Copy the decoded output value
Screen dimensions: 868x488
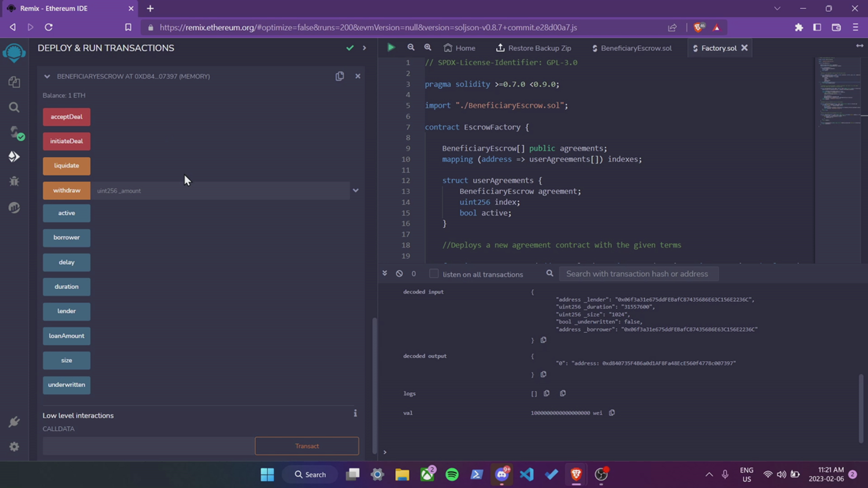(x=543, y=374)
